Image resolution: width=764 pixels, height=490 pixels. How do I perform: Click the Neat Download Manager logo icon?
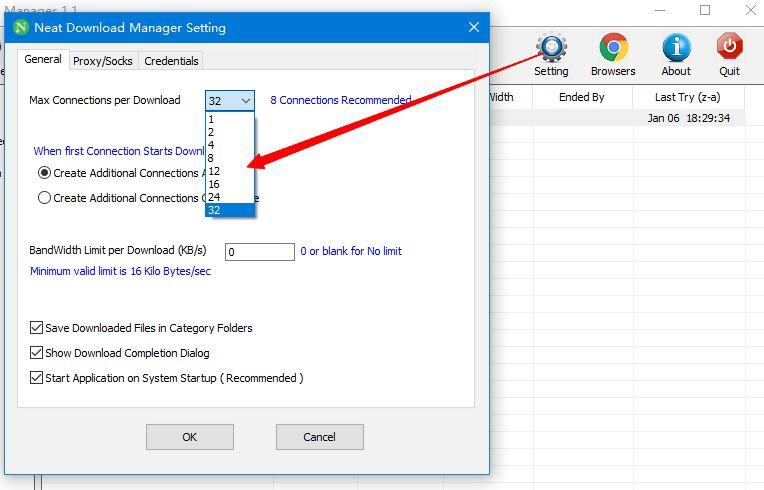(x=21, y=27)
